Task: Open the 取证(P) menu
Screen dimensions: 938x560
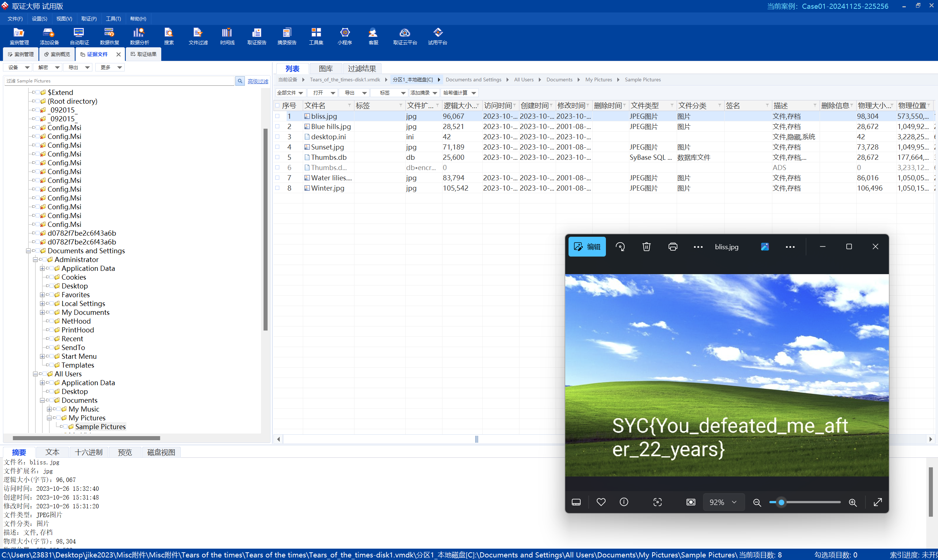Action: pos(89,18)
